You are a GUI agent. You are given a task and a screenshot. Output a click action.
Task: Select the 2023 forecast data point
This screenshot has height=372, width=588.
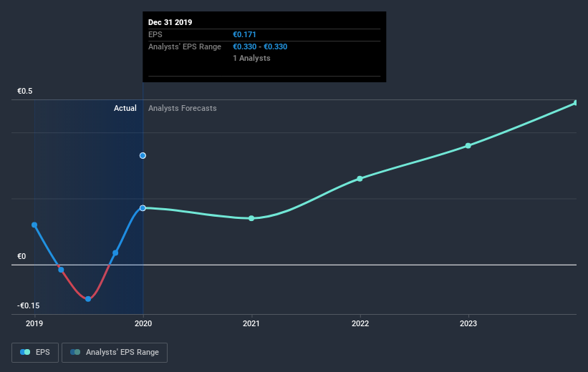tap(468, 146)
